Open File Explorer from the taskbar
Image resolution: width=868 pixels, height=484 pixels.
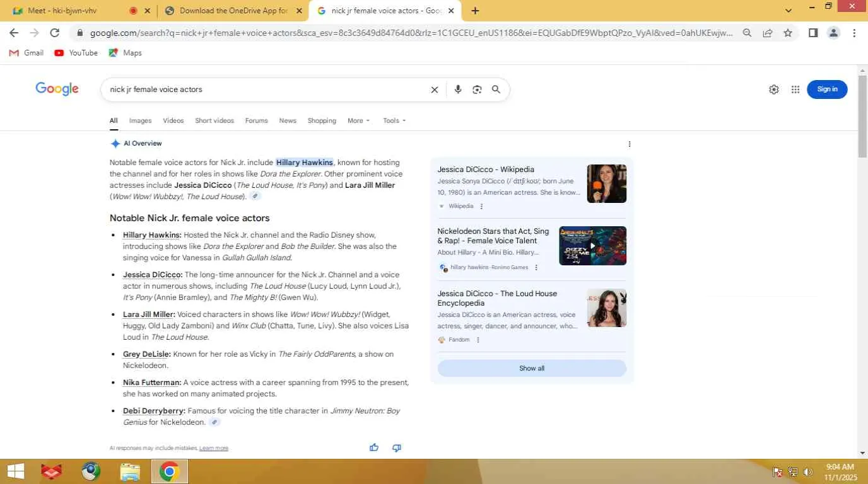130,471
